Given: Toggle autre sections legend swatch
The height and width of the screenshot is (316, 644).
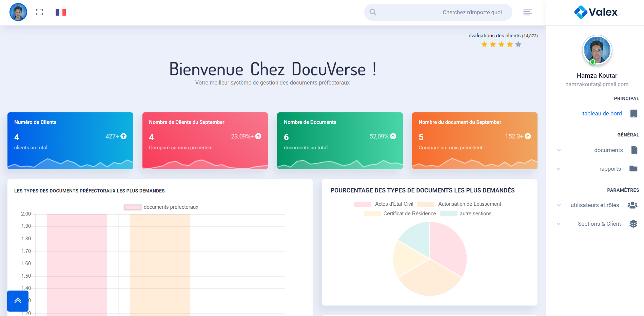Looking at the screenshot, I should coord(449,213).
